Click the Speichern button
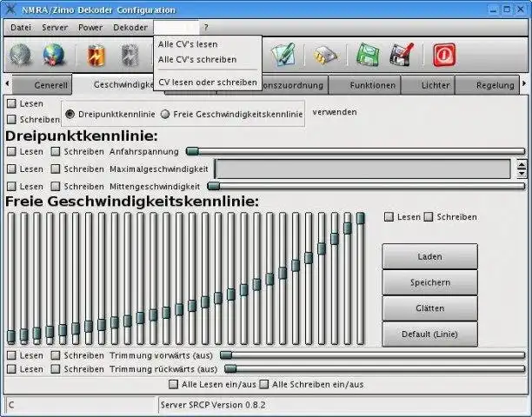532x417 pixels. coord(430,282)
